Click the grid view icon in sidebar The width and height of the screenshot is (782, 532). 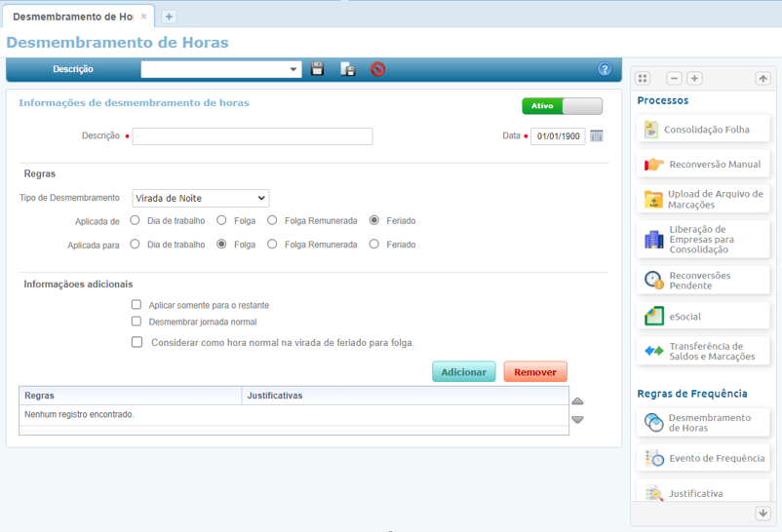tap(643, 78)
